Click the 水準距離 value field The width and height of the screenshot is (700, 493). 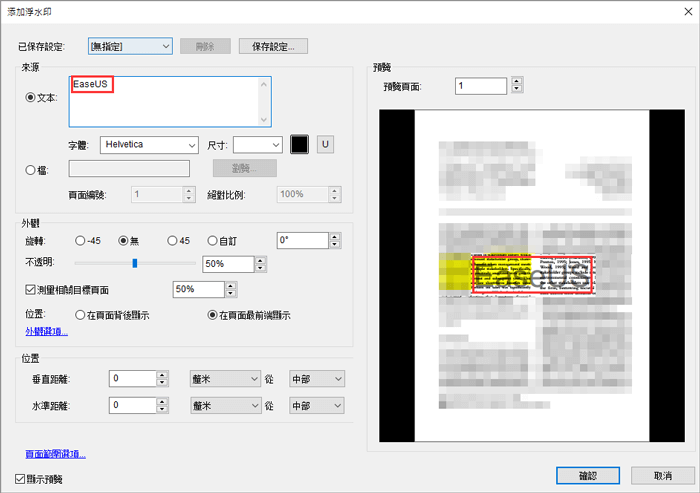pos(133,405)
